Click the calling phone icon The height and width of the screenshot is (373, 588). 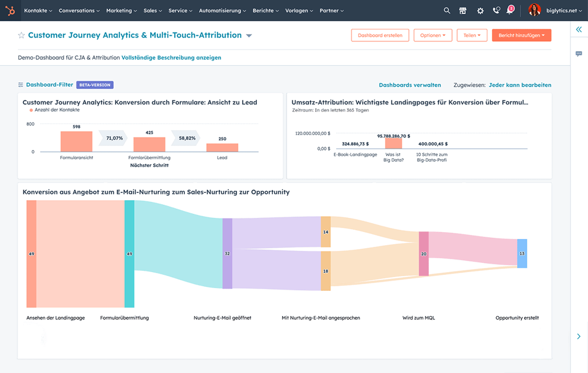point(496,10)
